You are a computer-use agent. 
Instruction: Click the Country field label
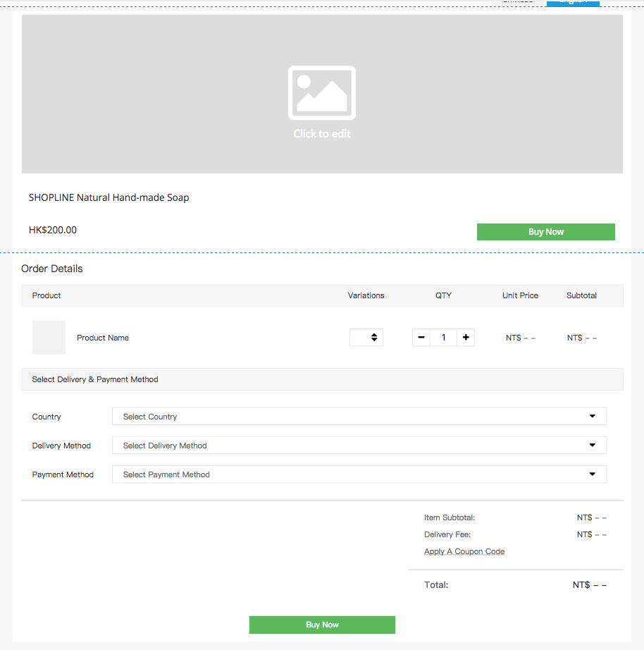point(47,417)
